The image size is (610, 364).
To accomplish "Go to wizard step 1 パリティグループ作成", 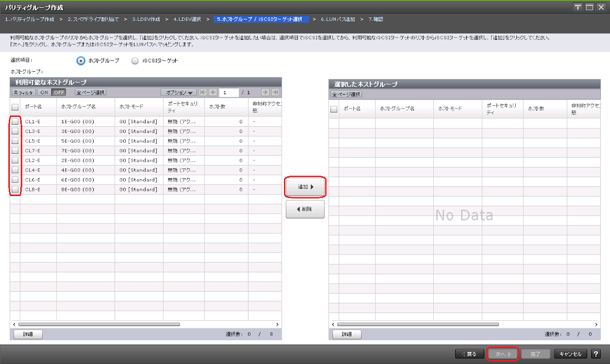I will 30,19.
